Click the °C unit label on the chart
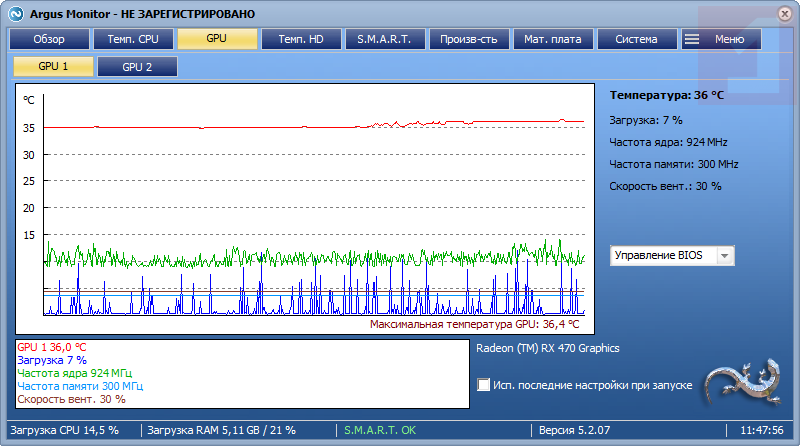800x446 pixels. point(29,100)
